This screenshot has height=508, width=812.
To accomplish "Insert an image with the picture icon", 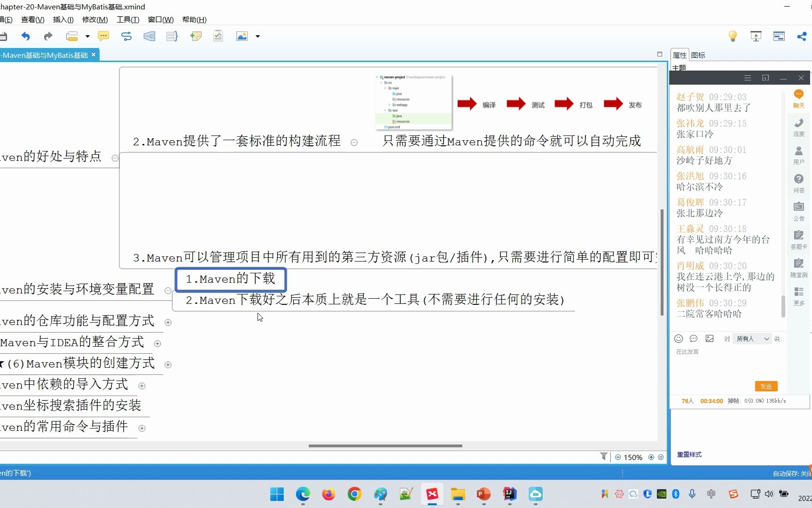I will (242, 36).
